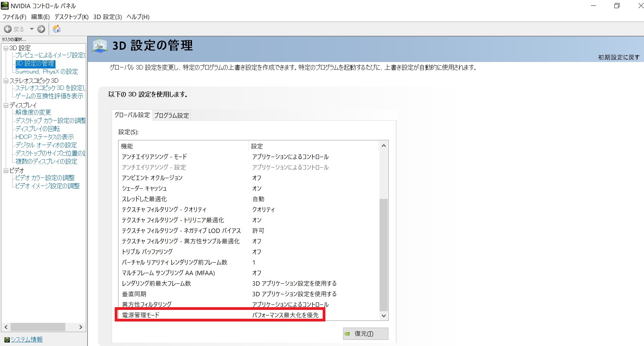The height and width of the screenshot is (346, 644).
Task: Switch to the プログラム設定 tab
Action: [x=172, y=115]
